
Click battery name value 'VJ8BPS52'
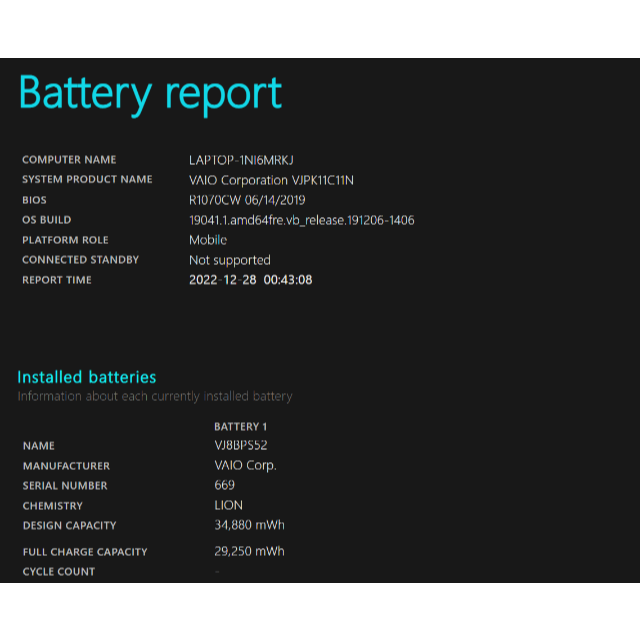[x=241, y=445]
